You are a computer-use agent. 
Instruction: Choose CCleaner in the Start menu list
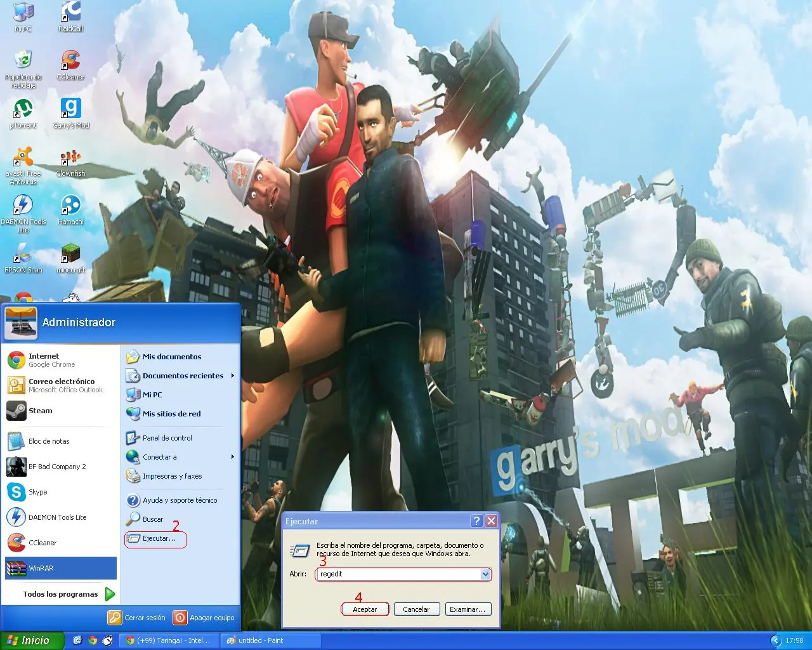(61, 543)
